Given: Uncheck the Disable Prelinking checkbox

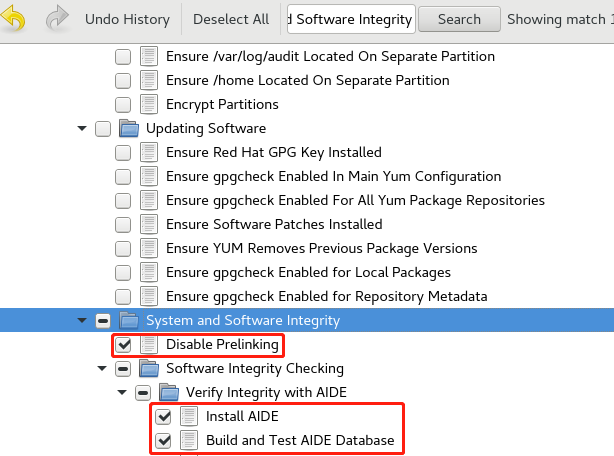Looking at the screenshot, I should 123,344.
